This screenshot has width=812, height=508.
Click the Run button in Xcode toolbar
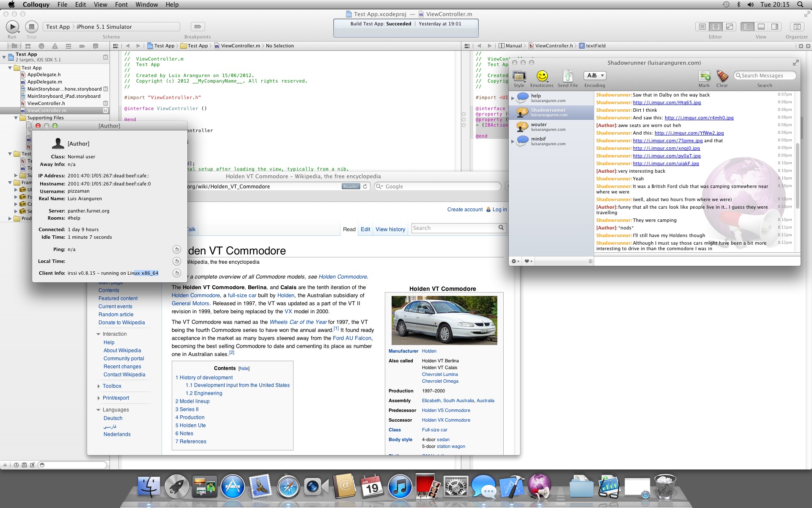point(12,27)
